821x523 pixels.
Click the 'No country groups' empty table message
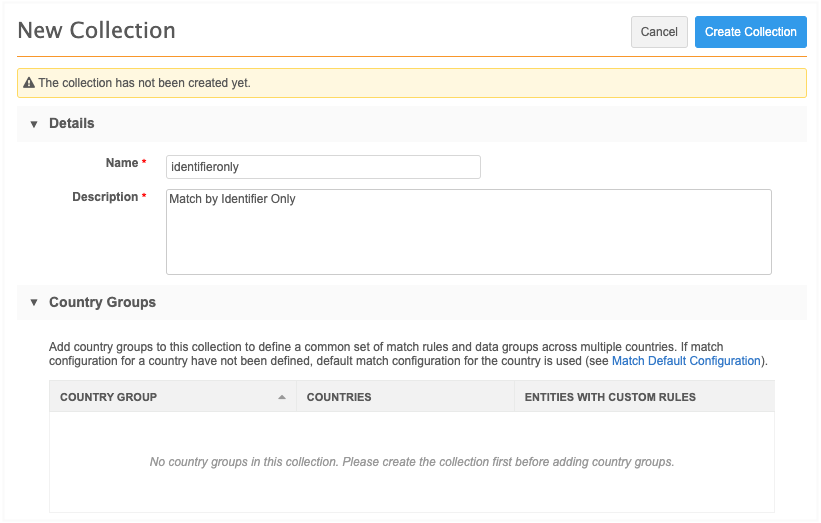(x=411, y=462)
